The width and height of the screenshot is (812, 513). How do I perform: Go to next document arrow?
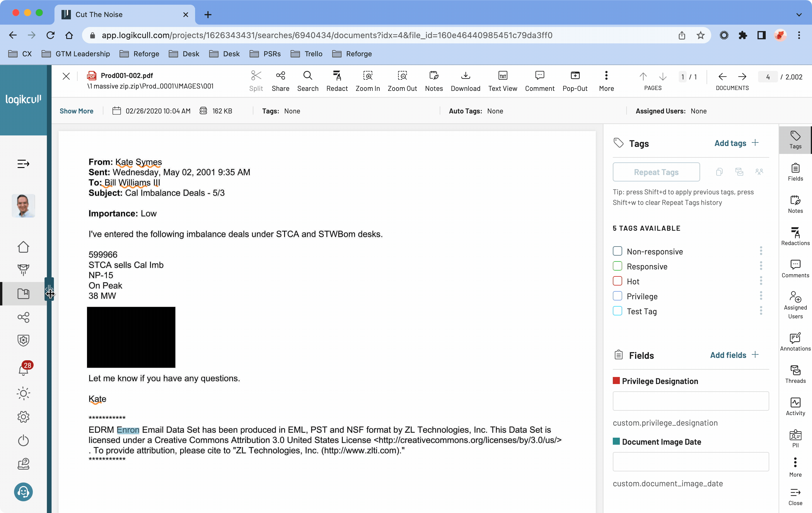742,77
